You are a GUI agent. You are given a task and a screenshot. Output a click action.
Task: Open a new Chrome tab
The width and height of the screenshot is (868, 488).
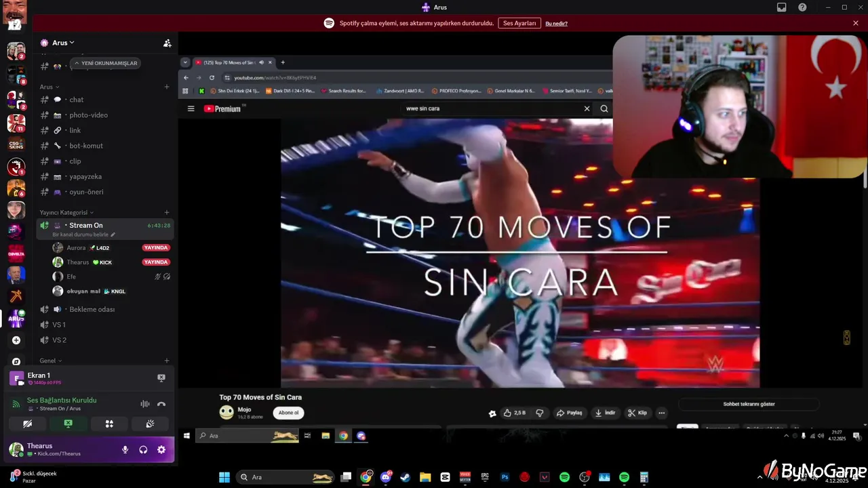click(283, 62)
